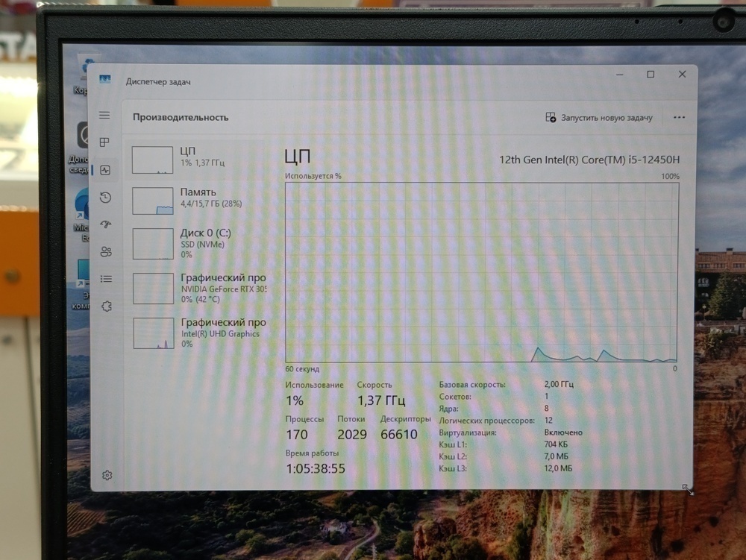
Task: Click the Кэш L1 value 704 КБ
Action: (556, 444)
